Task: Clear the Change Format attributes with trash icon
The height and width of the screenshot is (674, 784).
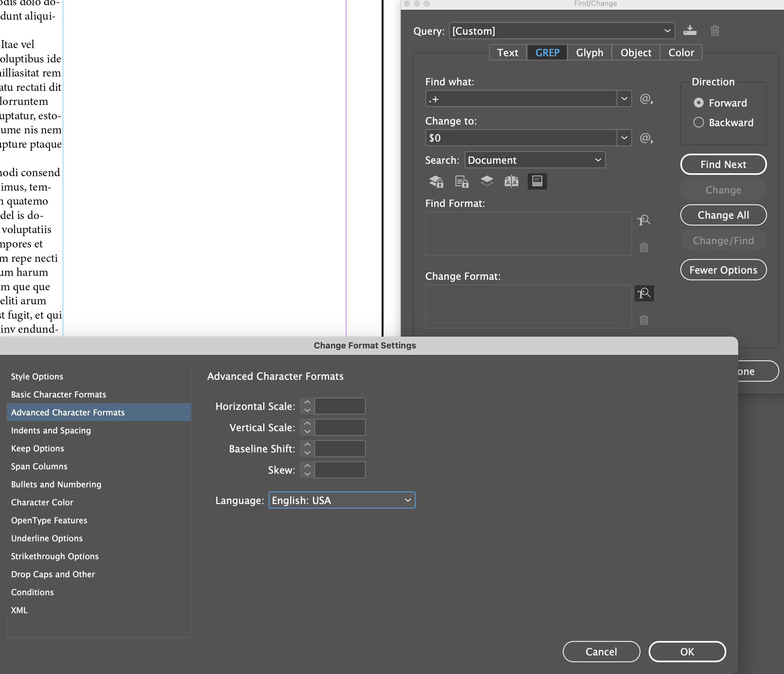Action: tap(644, 320)
